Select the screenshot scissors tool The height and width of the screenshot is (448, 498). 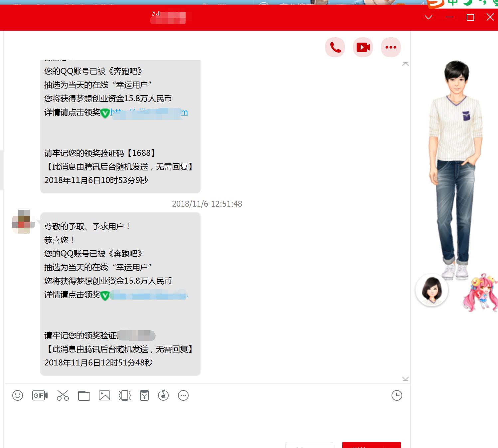pyautogui.click(x=63, y=396)
